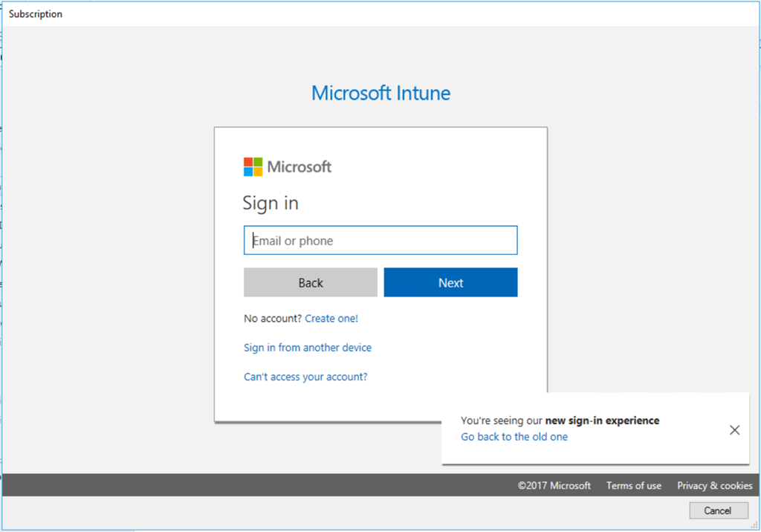
Task: Click the Subscription window title
Action: 36,14
